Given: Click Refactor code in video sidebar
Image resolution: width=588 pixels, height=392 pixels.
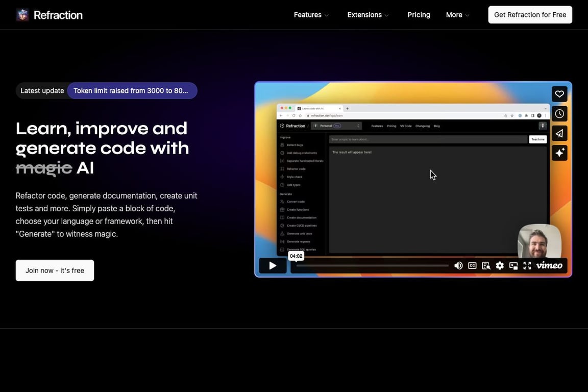Looking at the screenshot, I should tap(296, 169).
